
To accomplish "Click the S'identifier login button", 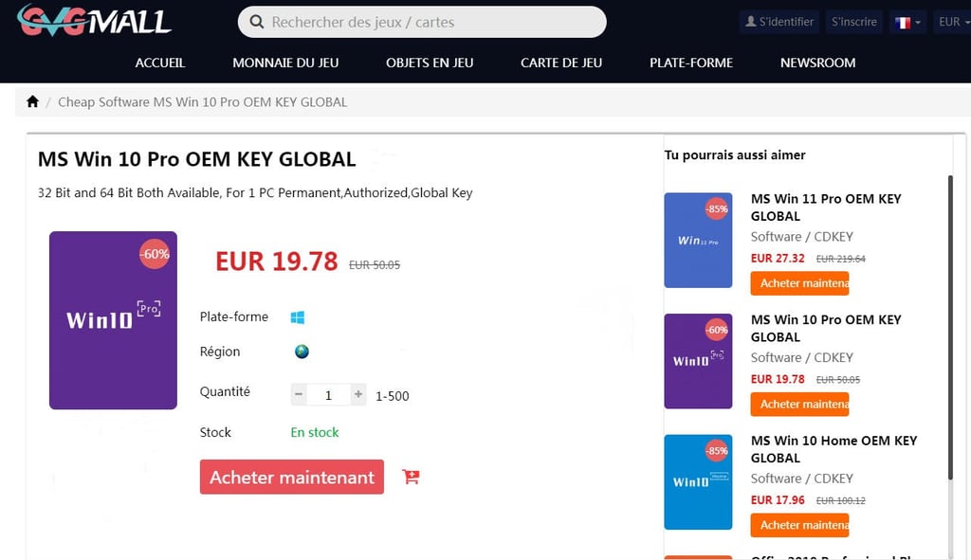I will (x=779, y=23).
